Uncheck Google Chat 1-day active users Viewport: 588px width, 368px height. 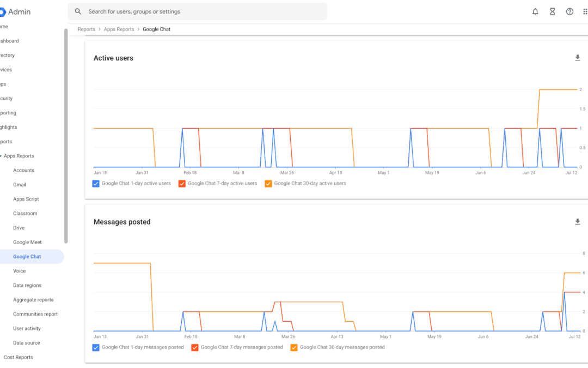pyautogui.click(x=96, y=184)
